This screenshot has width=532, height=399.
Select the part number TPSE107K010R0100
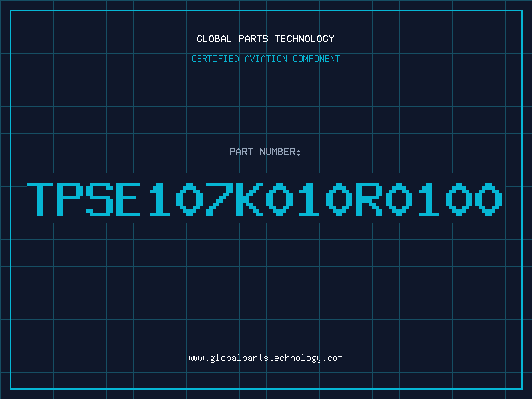click(265, 199)
